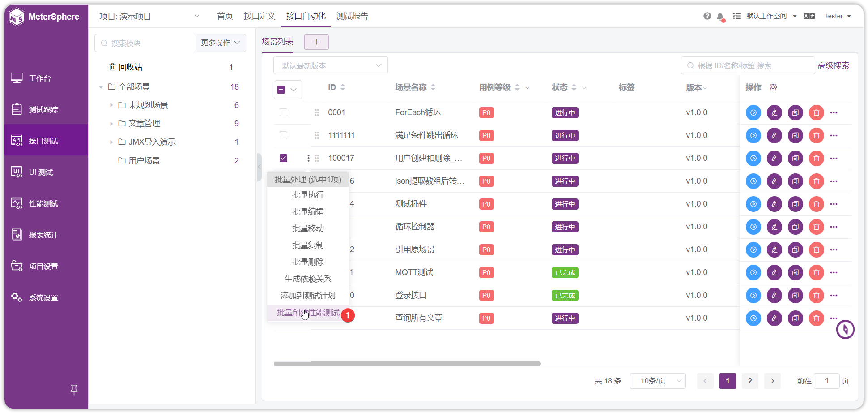Open help question mark icon

[x=707, y=16]
